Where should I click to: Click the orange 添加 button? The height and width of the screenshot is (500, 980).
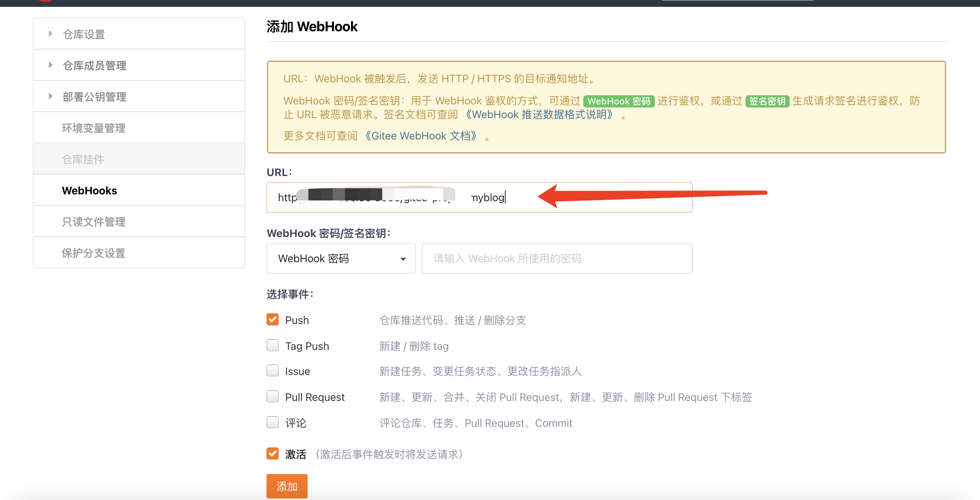click(x=287, y=486)
